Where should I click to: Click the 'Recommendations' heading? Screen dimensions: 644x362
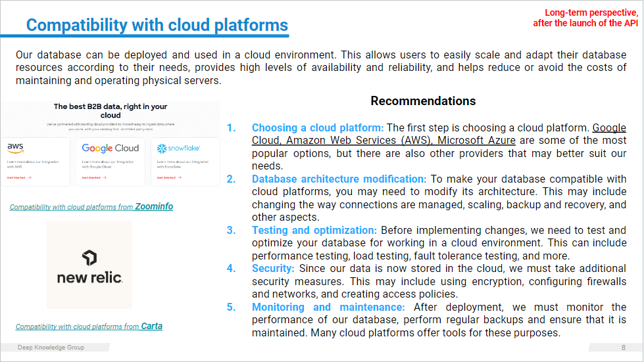[423, 101]
